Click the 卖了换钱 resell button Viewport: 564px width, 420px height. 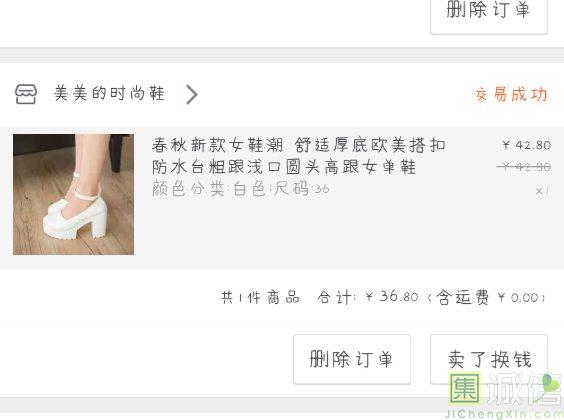(489, 359)
